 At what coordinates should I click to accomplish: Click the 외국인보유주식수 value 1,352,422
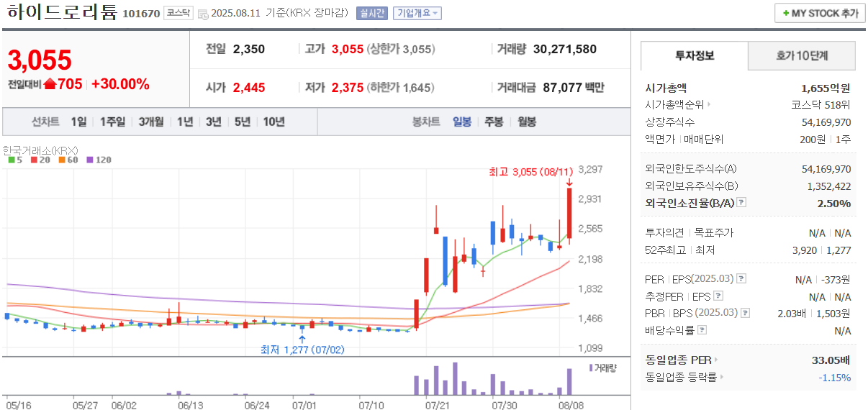pos(829,186)
